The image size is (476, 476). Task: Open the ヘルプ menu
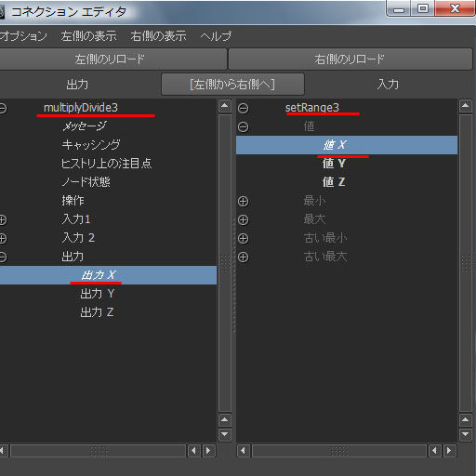point(216,36)
